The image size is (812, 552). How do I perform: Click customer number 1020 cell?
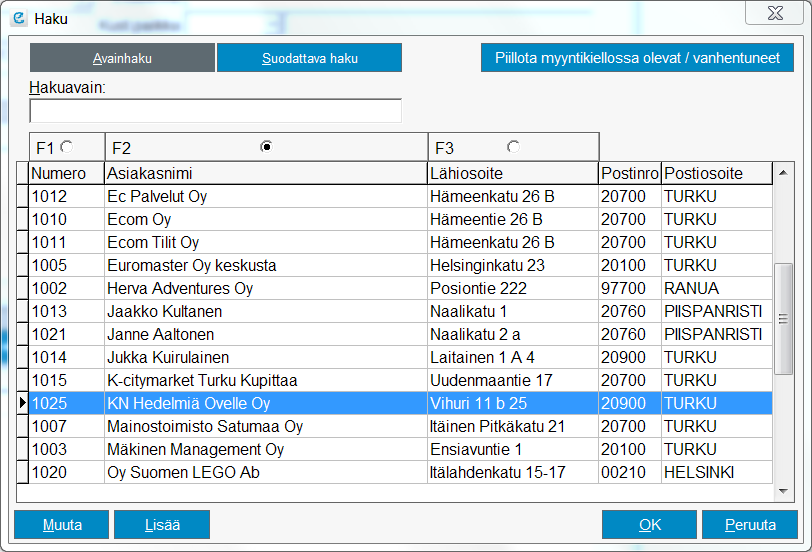click(67, 472)
